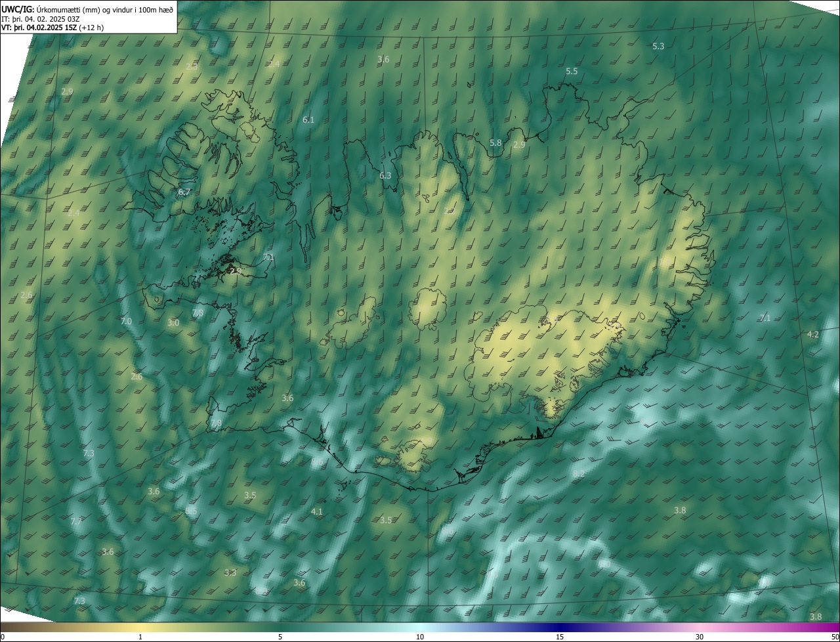Screen dimensions: 840x642
Task: Click the map value 8.2
Action: 579,473
